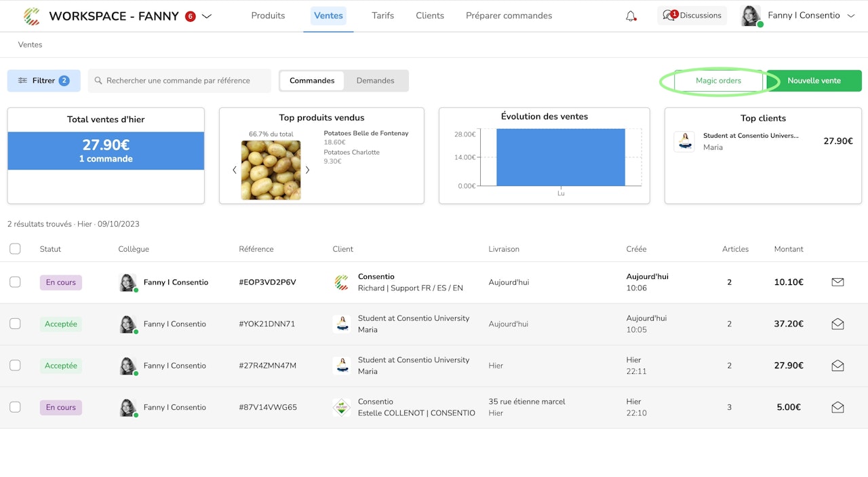868x477 pixels.
Task: Click Fanny's profile avatar in header
Action: (x=751, y=16)
